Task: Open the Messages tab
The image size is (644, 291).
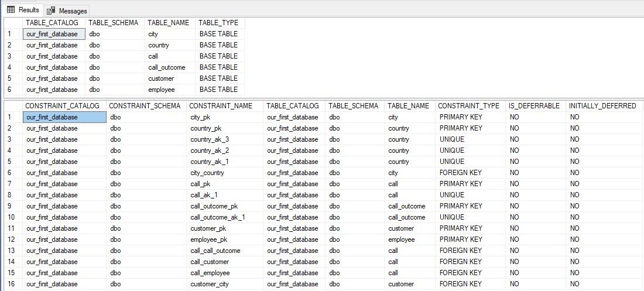Action: click(x=67, y=11)
